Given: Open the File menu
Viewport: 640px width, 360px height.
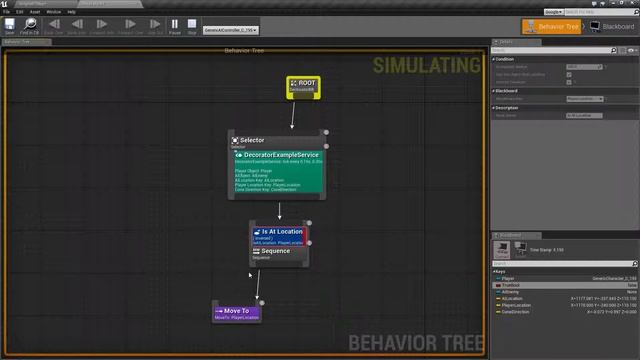Looking at the screenshot, I should 7,12.
